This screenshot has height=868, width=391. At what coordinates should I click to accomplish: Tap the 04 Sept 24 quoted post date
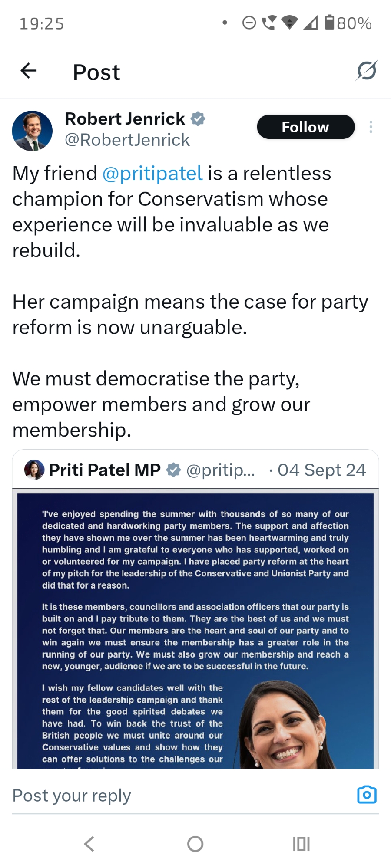tap(321, 470)
